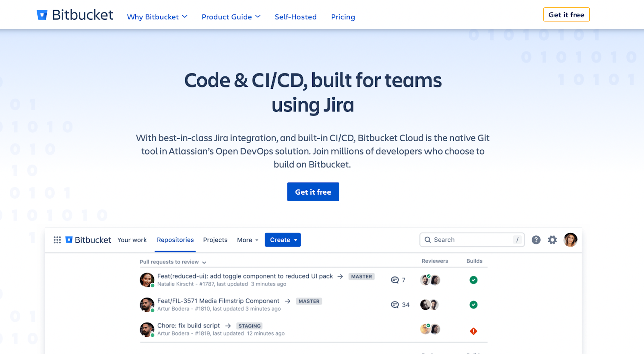The width and height of the screenshot is (644, 354).
Task: Open comments icon showing 34 comments
Action: point(394,305)
